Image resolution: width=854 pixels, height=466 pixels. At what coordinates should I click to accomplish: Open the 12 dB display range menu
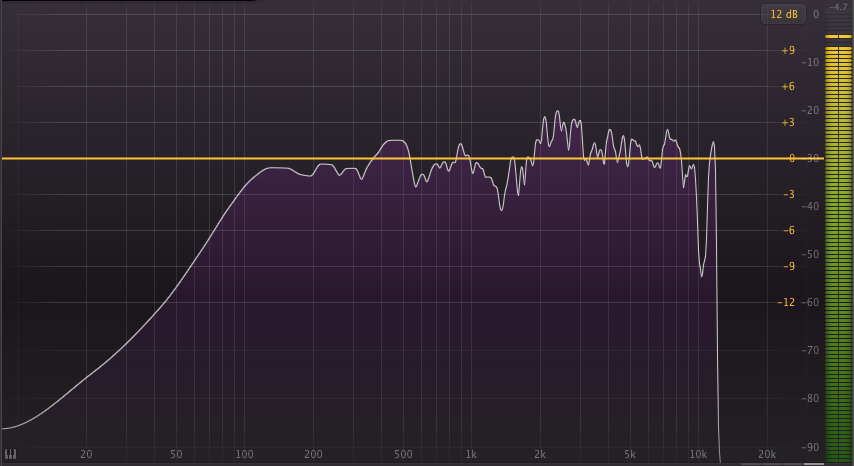coord(783,14)
